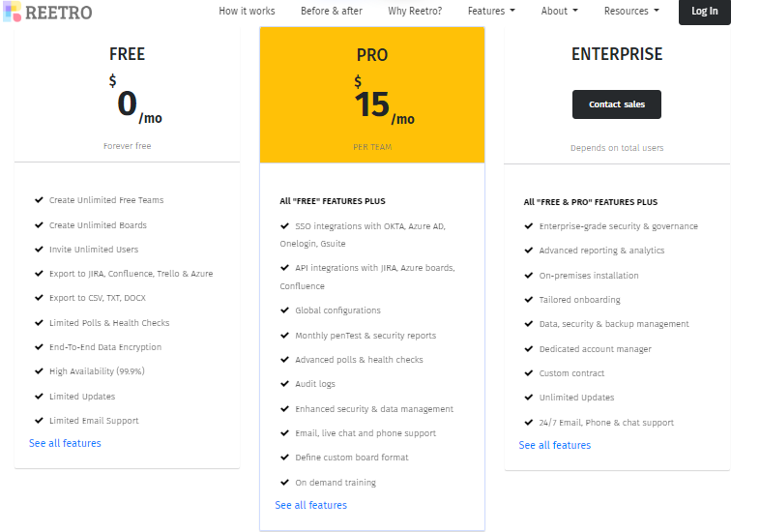The width and height of the screenshot is (760, 532).
Task: Navigate to Why Reetro? section
Action: pos(415,12)
